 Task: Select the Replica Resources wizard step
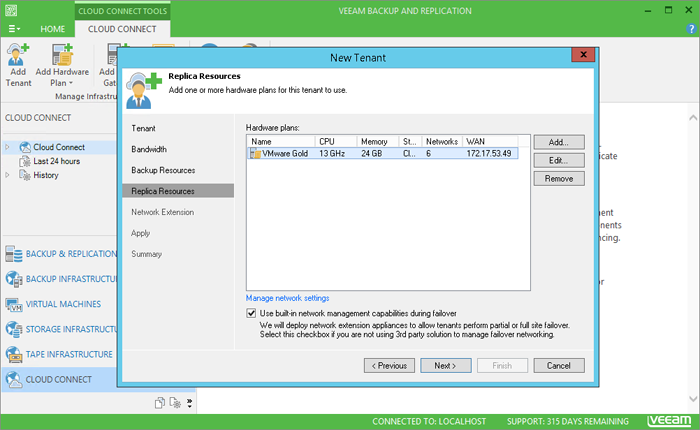tap(178, 191)
